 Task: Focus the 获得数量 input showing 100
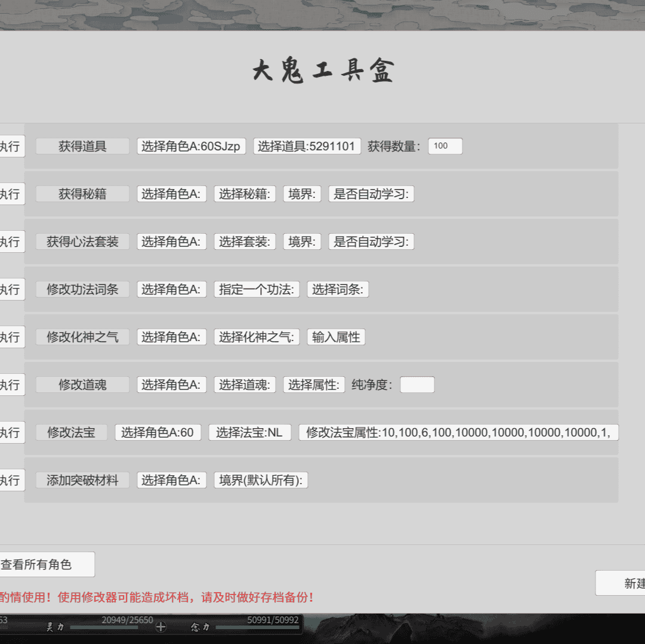pos(445,146)
